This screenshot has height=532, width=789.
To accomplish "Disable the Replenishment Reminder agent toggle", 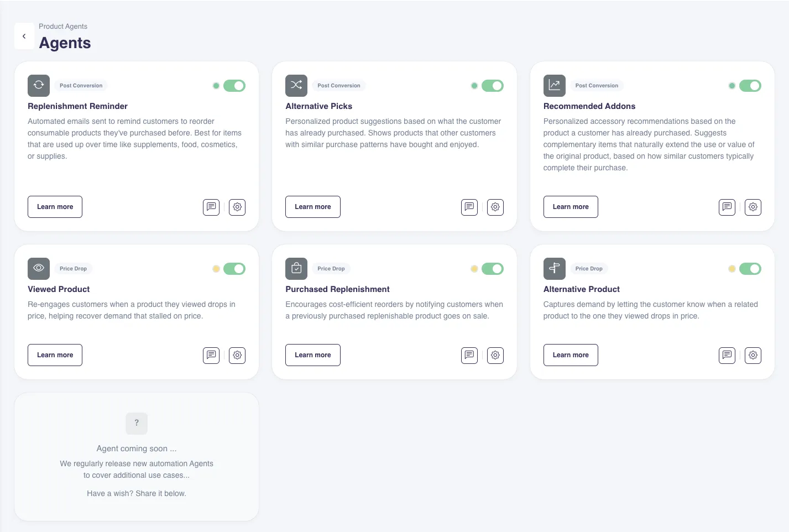I will (234, 86).
